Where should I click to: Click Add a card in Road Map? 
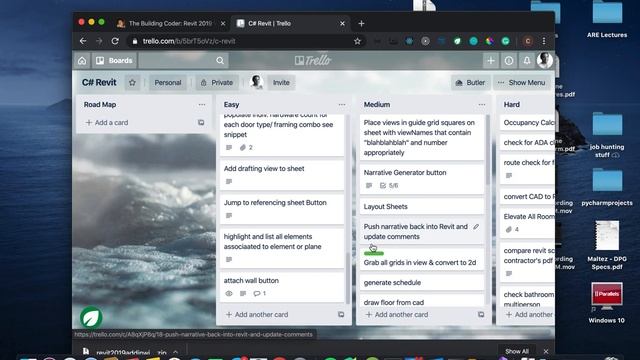(x=107, y=122)
